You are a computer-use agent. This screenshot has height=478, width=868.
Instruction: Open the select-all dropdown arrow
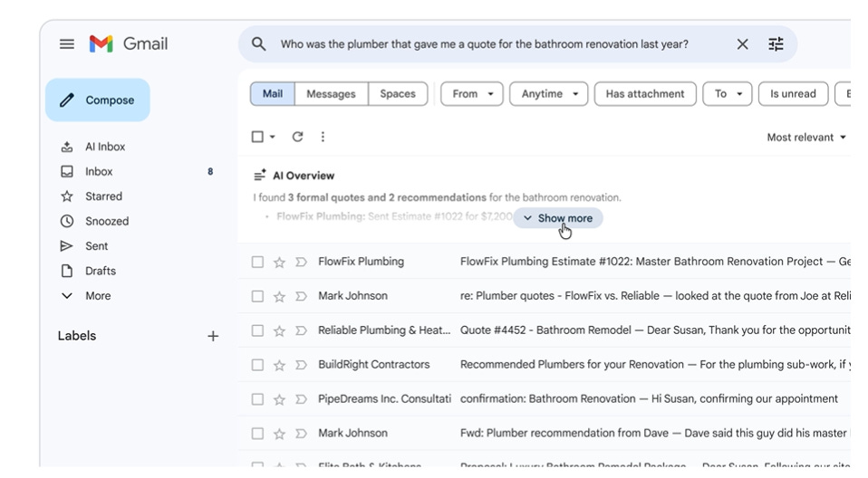point(273,137)
